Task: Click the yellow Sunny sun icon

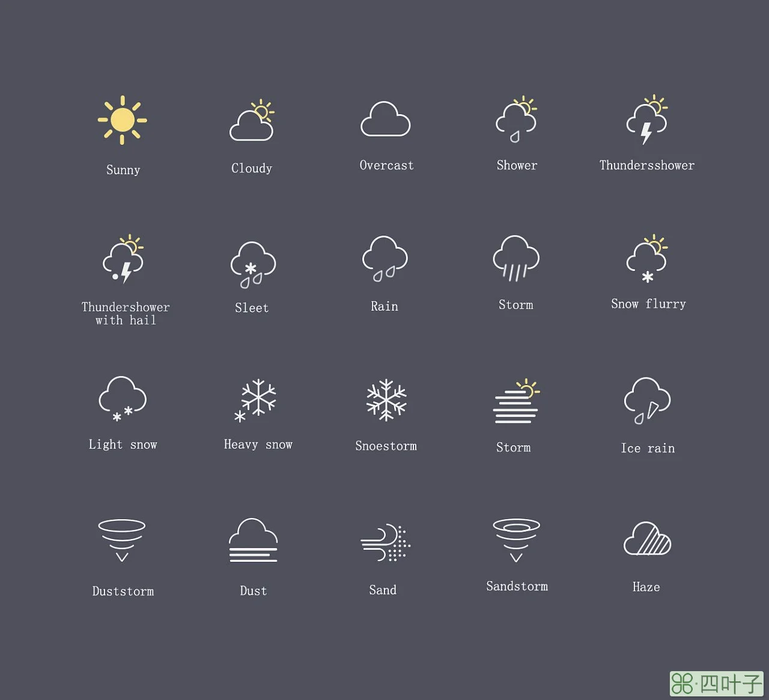Action: pyautogui.click(x=123, y=120)
